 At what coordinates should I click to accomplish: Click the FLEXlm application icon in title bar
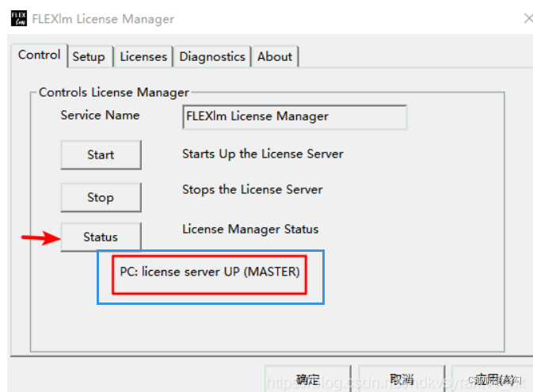pyautogui.click(x=19, y=18)
